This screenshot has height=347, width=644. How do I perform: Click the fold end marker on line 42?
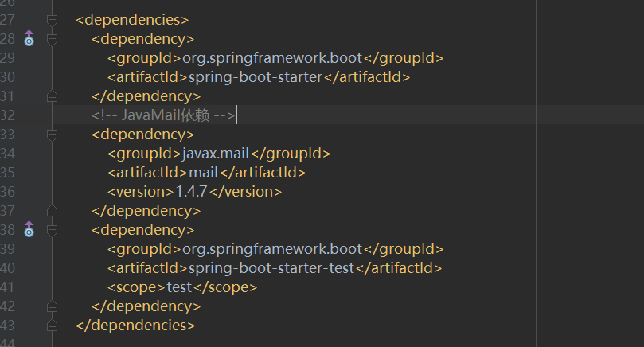[52, 306]
